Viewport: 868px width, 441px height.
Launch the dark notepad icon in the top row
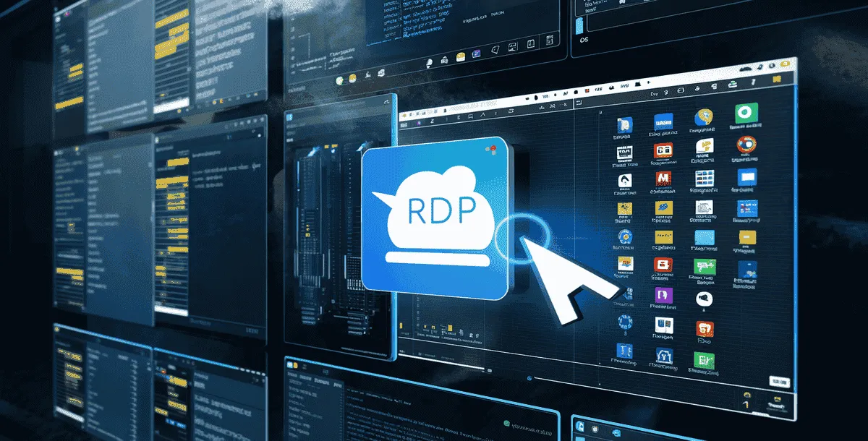tap(620, 152)
